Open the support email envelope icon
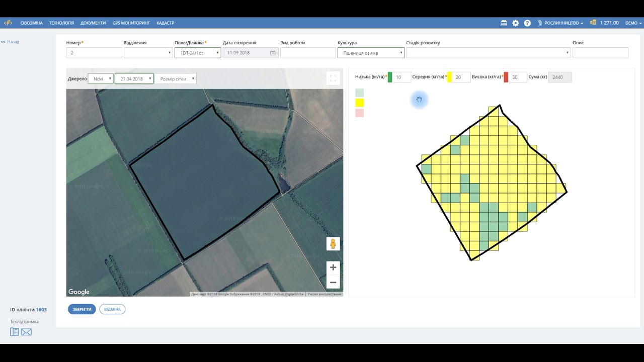 (26, 332)
